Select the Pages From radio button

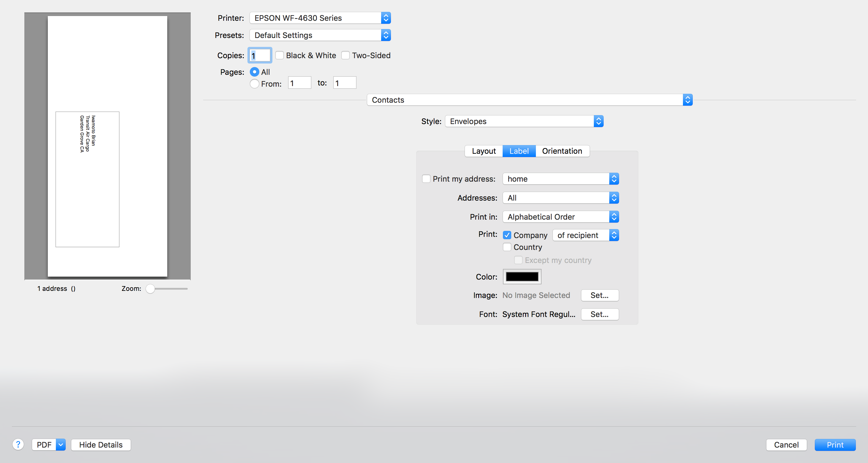point(254,84)
